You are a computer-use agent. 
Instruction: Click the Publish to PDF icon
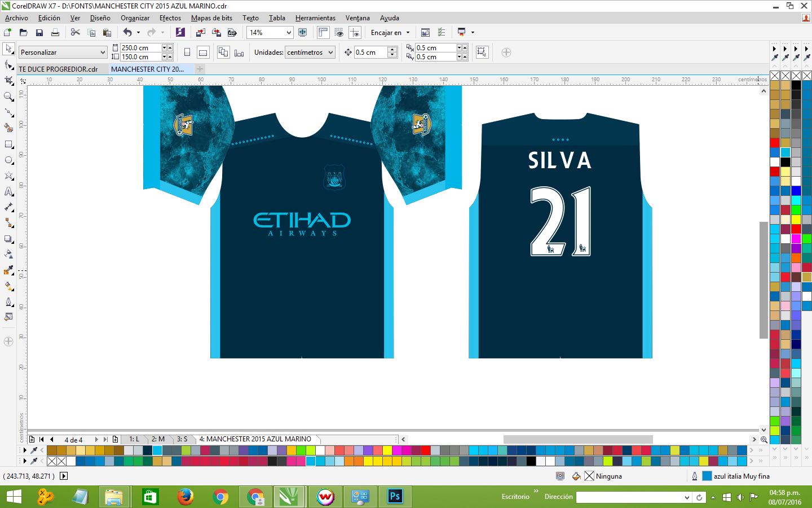pyautogui.click(x=232, y=32)
